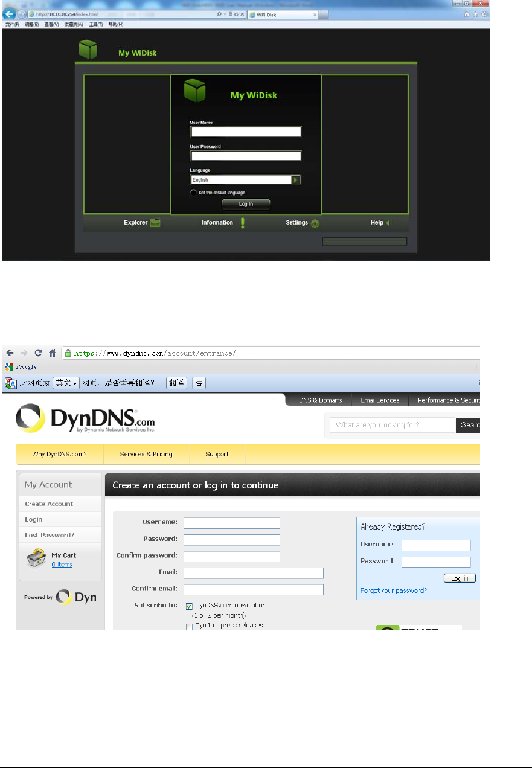Click the WiDisk Log In button
The height and width of the screenshot is (768, 532).
click(x=246, y=204)
